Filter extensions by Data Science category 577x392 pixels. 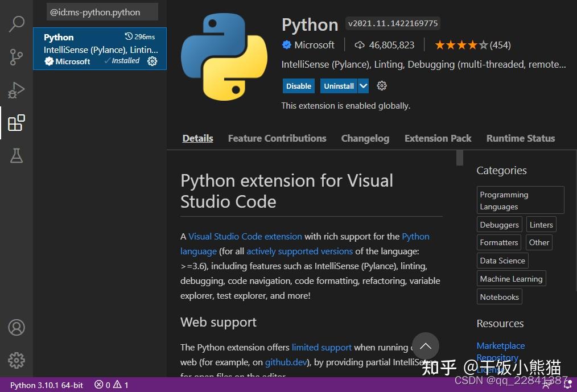point(502,260)
